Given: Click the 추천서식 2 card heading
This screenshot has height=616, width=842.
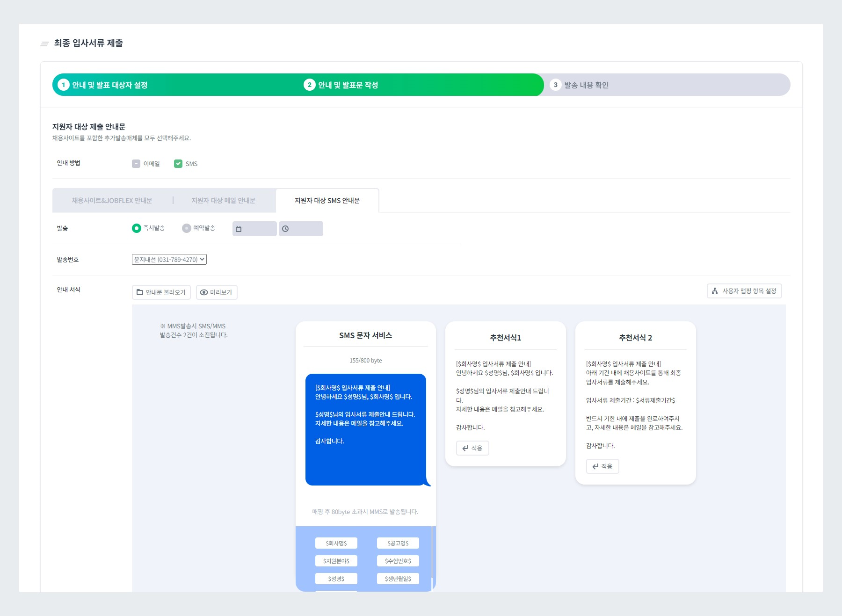Looking at the screenshot, I should 636,338.
